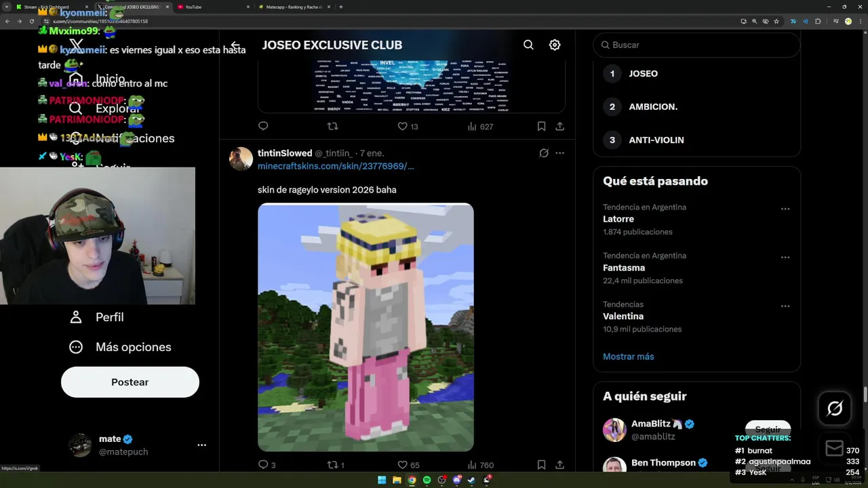This screenshot has width=868, height=488.
Task: Open account menu for mate @matepuch
Action: point(201,445)
